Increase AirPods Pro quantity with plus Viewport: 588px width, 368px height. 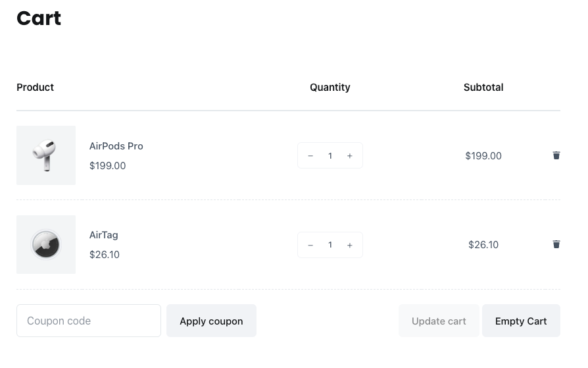pyautogui.click(x=349, y=155)
